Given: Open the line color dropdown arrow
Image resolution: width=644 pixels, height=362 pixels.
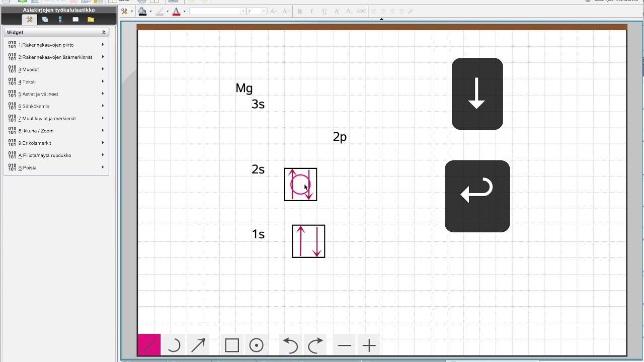Looking at the screenshot, I should point(167,12).
